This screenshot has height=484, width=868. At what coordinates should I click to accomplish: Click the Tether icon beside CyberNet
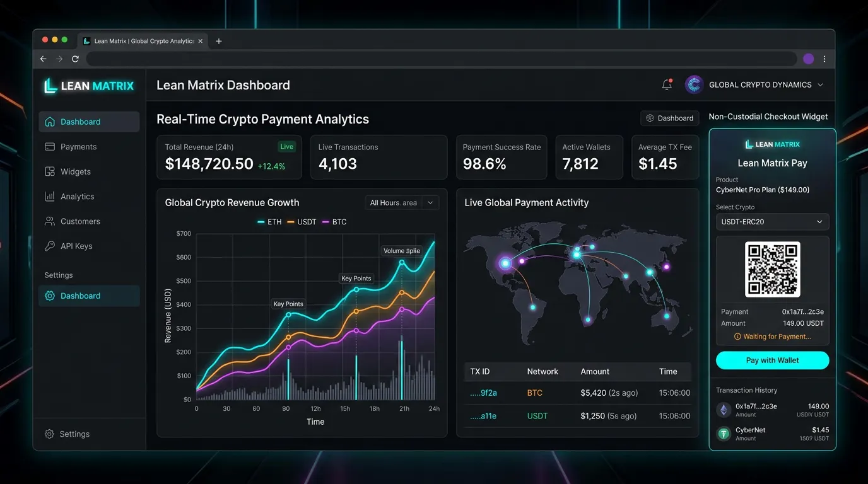(x=724, y=434)
